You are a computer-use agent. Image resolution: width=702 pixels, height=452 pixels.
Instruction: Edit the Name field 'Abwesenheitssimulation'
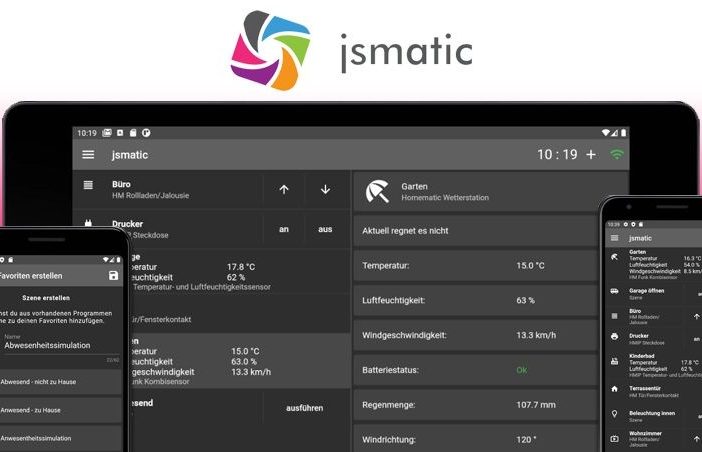61,345
